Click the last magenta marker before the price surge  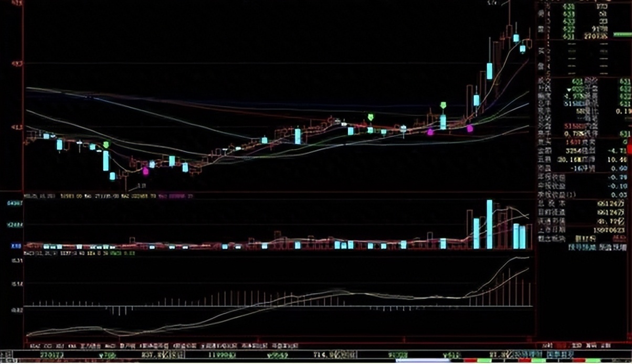pos(470,128)
